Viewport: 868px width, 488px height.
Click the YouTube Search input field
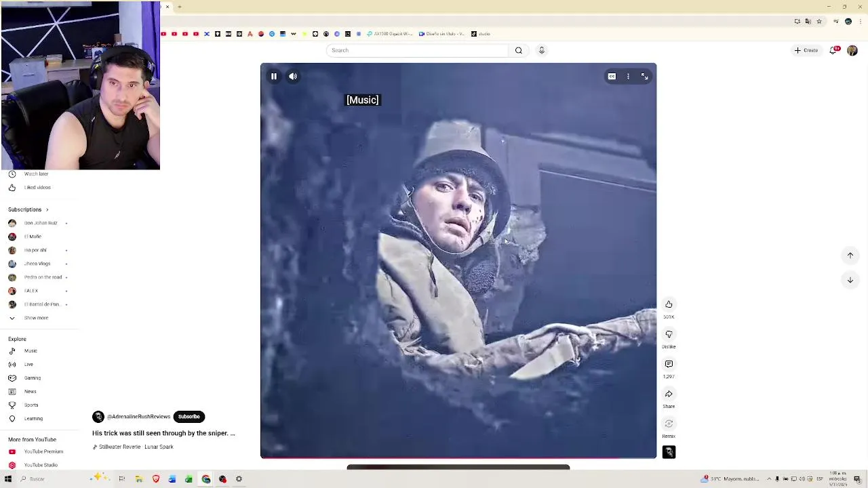coord(416,50)
